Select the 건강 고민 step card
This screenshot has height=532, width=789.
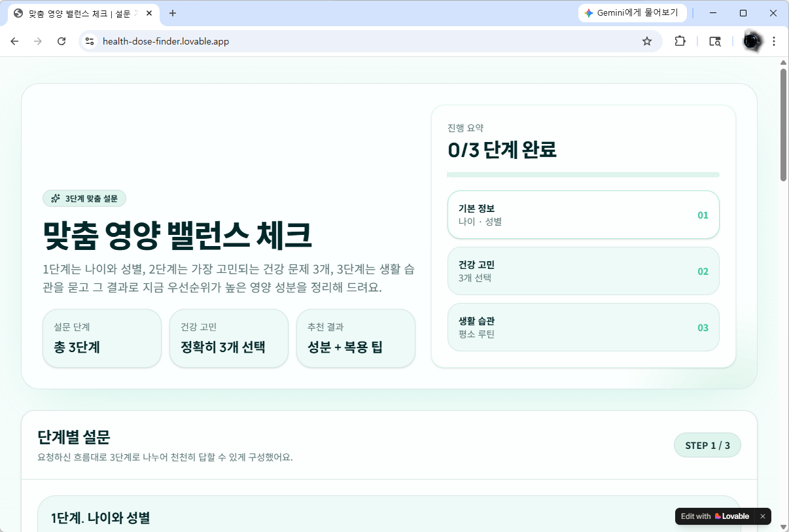click(583, 271)
